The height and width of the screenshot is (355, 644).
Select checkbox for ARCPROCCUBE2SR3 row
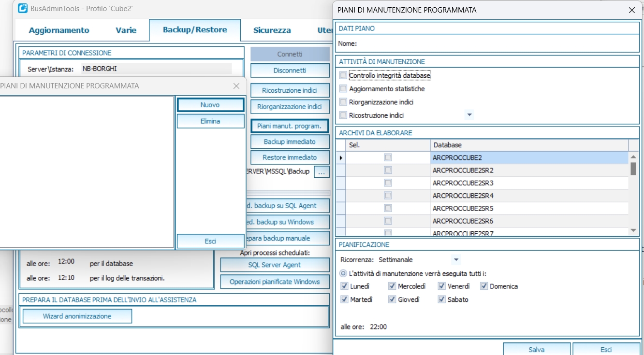point(388,183)
